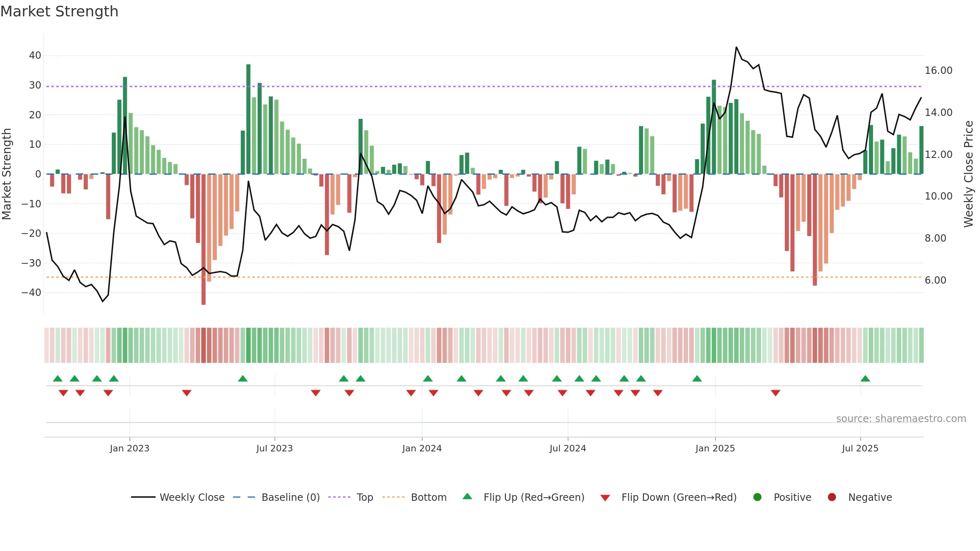
Task: Click the Market Strength vertical axis title
Action: 7,174
